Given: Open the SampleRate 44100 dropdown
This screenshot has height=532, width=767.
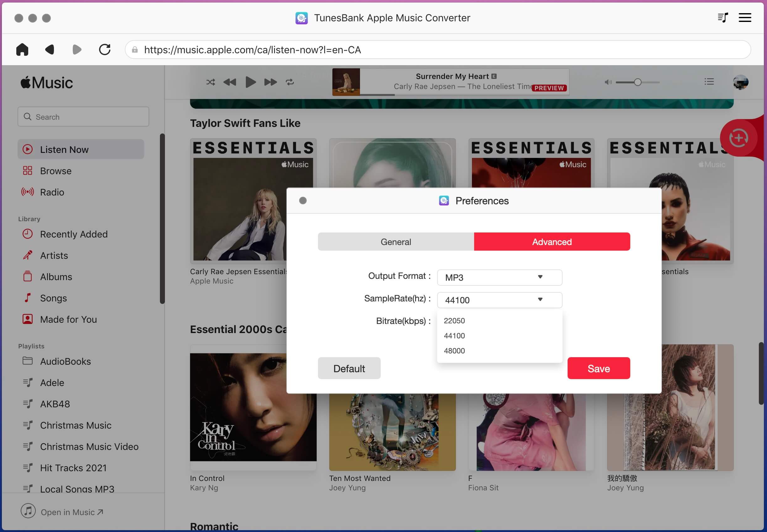Looking at the screenshot, I should click(x=500, y=300).
